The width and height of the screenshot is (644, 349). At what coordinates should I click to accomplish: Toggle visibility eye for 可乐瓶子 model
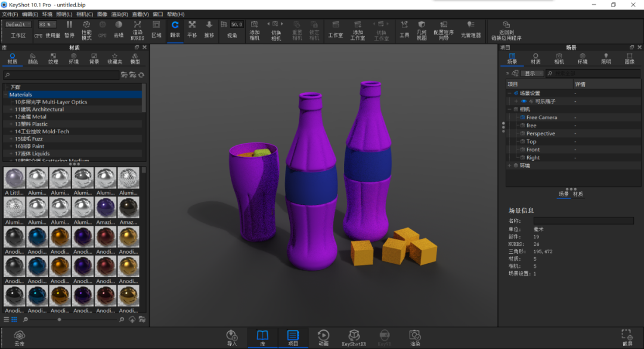pyautogui.click(x=524, y=101)
